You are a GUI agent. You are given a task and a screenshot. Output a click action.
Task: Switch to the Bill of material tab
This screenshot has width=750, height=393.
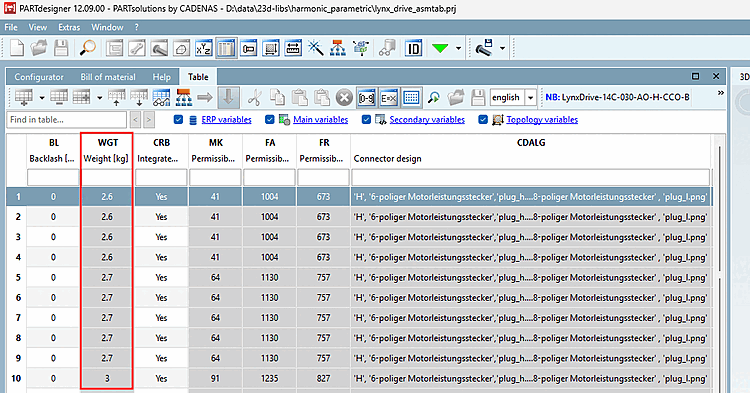[108, 77]
